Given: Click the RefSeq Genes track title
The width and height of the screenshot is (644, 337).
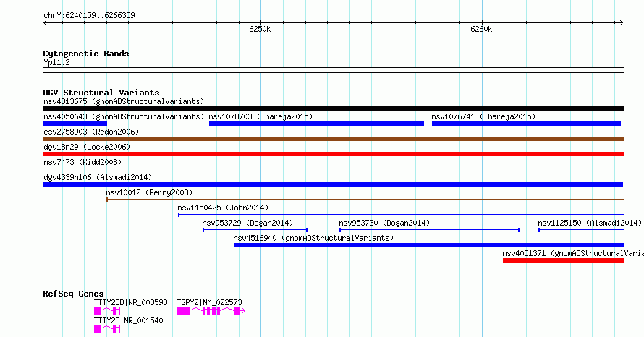Looking at the screenshot, I should 74,294.
